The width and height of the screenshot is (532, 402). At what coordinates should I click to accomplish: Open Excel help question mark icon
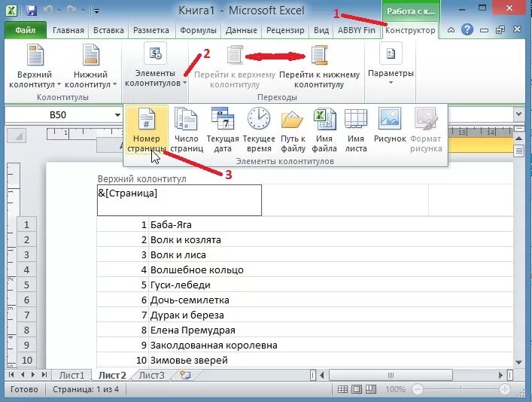(x=467, y=30)
